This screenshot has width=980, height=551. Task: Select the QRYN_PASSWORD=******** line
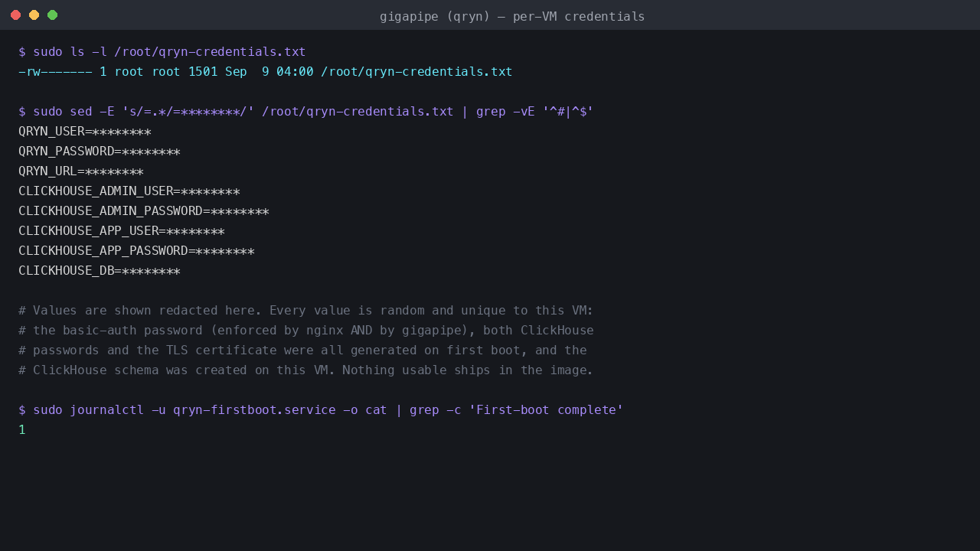(100, 152)
